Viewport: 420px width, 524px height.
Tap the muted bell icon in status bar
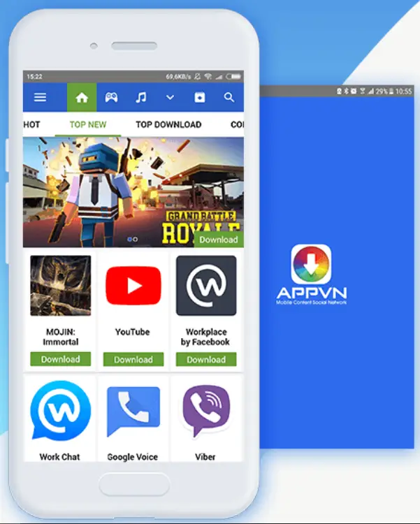click(x=197, y=77)
